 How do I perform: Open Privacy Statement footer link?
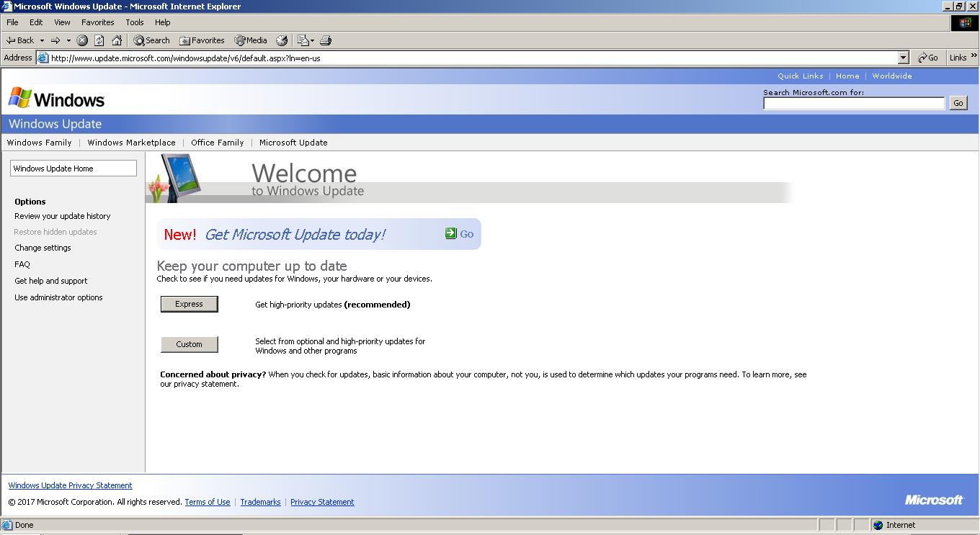click(x=322, y=502)
